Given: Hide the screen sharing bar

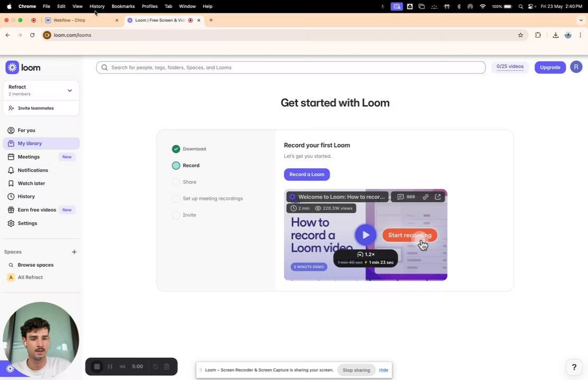Looking at the screenshot, I should pos(383,370).
